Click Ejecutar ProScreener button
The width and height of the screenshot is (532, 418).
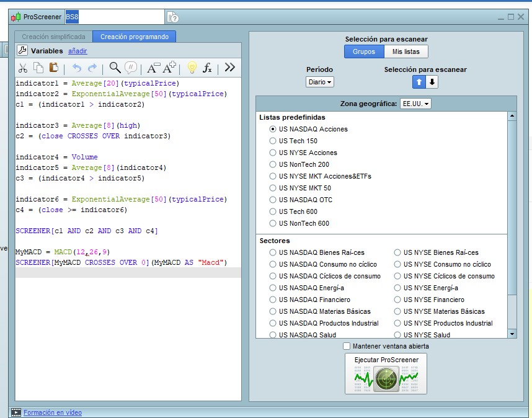coord(386,373)
